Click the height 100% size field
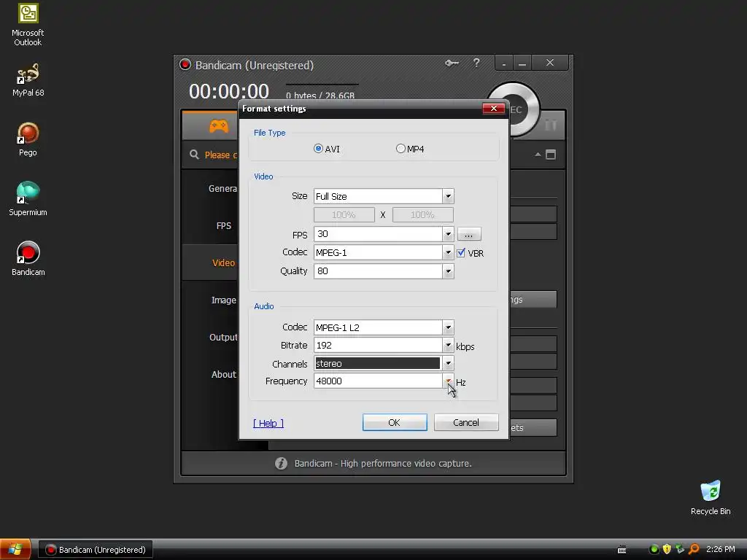Image resolution: width=747 pixels, height=560 pixels. click(x=422, y=215)
